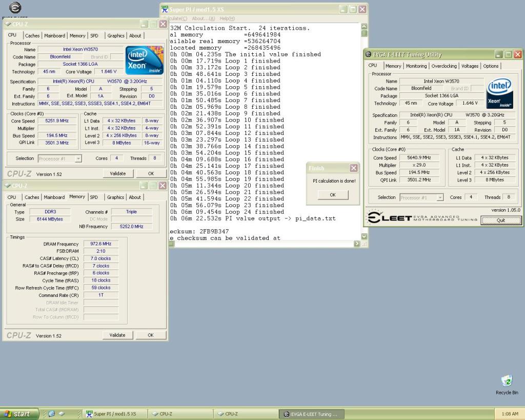This screenshot has height=420, width=525.
Task: Click Intel Xeon logo in E-LEET window
Action: click(499, 93)
